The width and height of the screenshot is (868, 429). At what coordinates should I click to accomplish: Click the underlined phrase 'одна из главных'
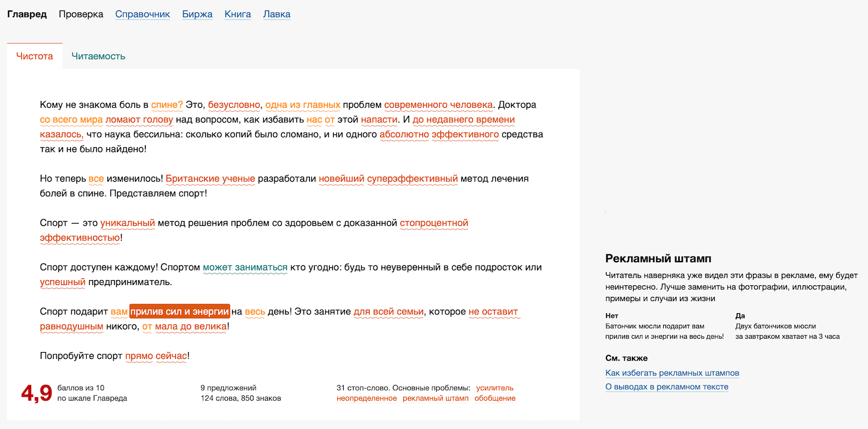pos(303,105)
